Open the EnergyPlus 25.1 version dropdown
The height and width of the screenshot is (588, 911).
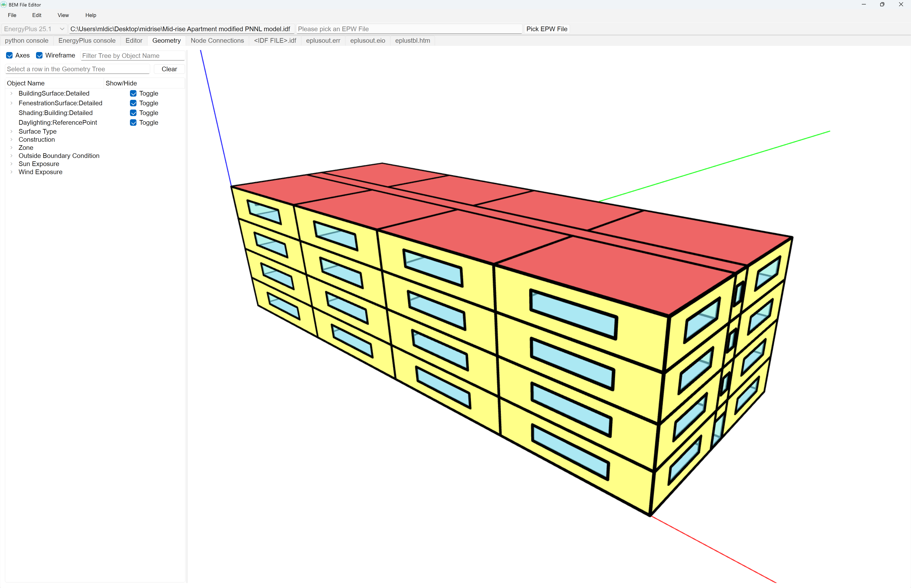pyautogui.click(x=34, y=29)
